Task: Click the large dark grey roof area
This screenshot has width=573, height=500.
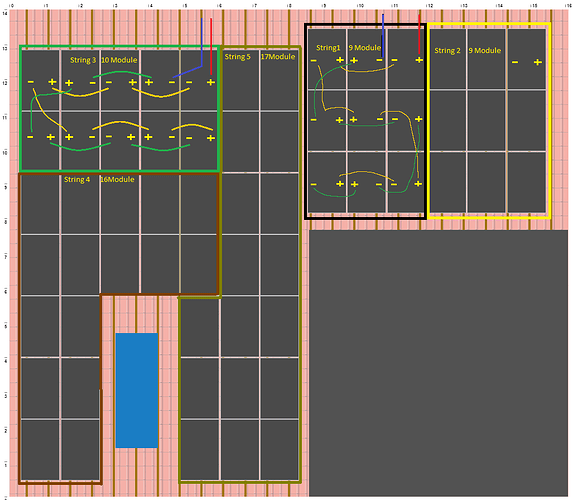Action: [439, 363]
